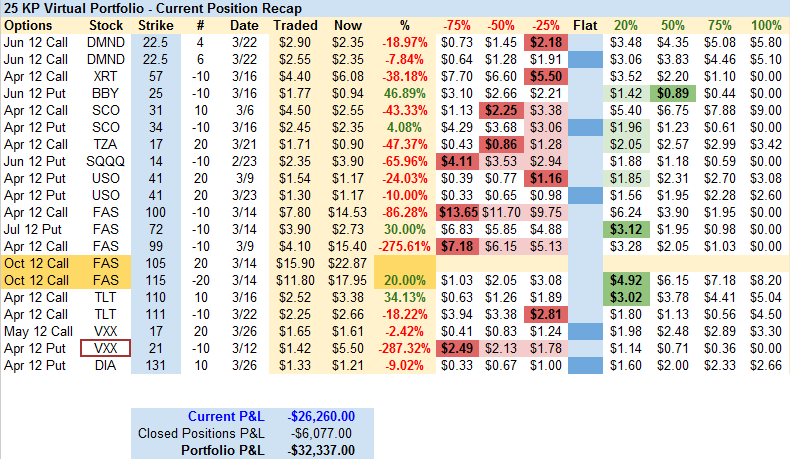790x459 pixels.
Task: Click the "Flat" column header
Action: pyautogui.click(x=587, y=24)
